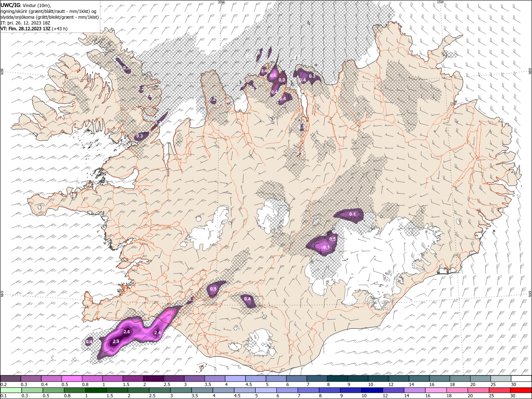Select the 0.4 purple swatch in upper legend row
Screen dimensions: 532x399
[x=52, y=378]
